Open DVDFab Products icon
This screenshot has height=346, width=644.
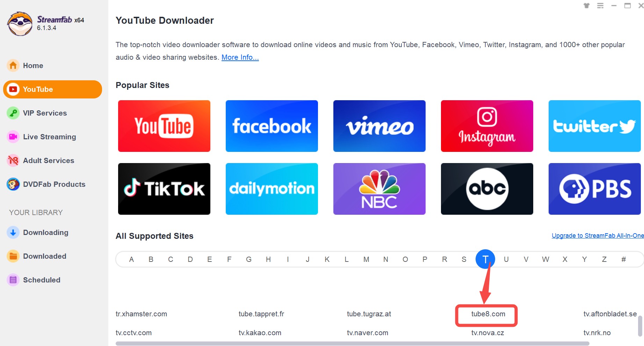(13, 184)
